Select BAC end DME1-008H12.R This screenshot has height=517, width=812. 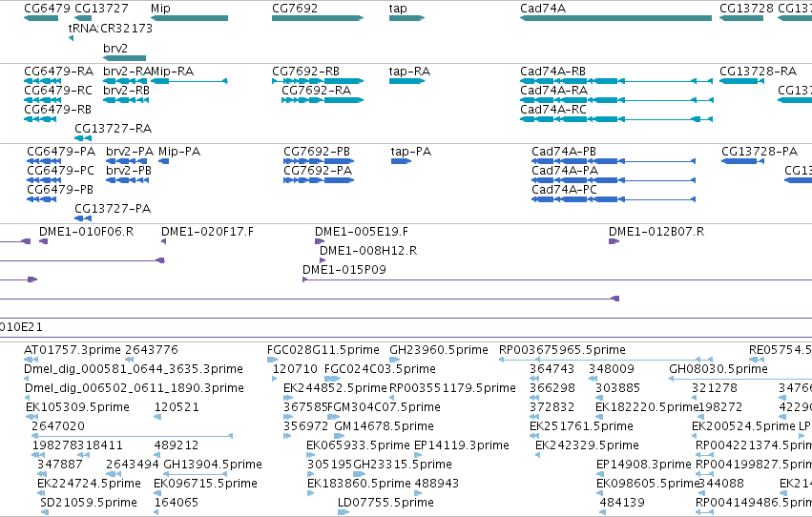tap(323, 260)
